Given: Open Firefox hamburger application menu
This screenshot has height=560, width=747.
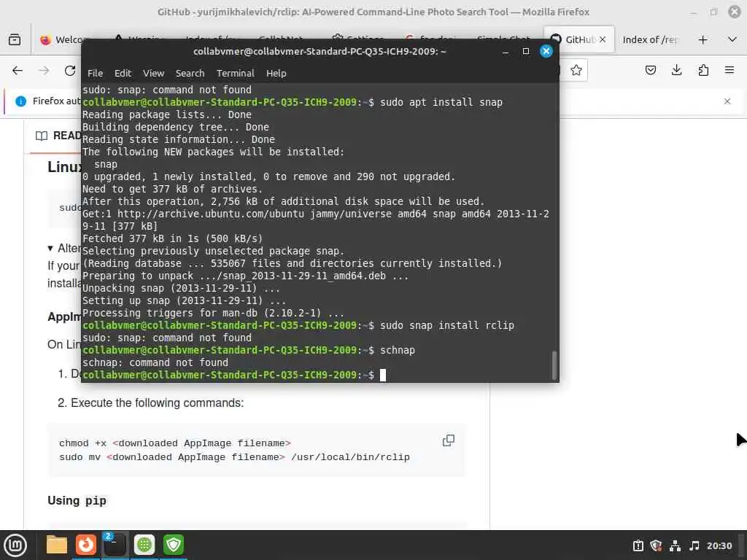Looking at the screenshot, I should pos(729,71).
